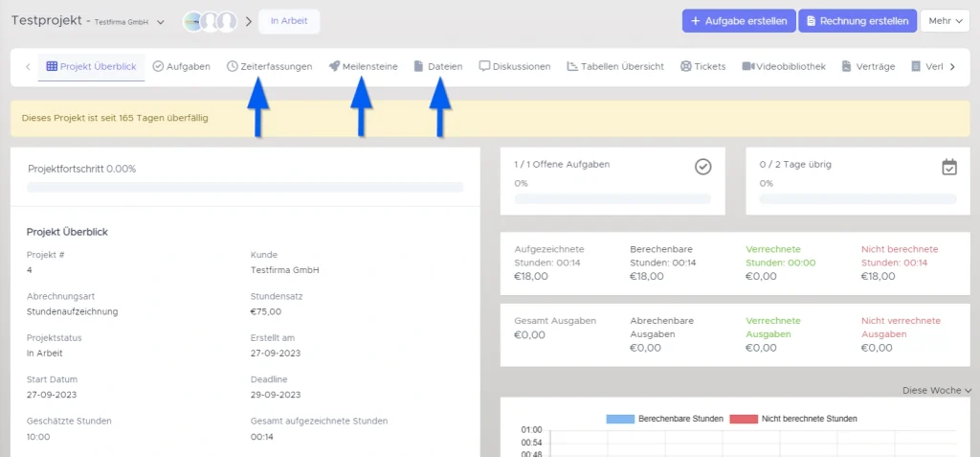Click the clock icon beside Zeiterfassungen
This screenshot has width=980, height=457.
[x=233, y=67]
